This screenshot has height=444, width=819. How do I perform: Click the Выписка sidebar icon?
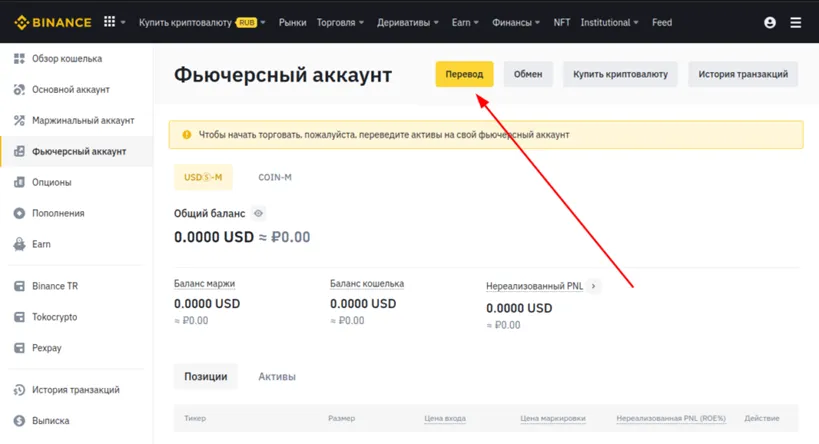coord(19,421)
